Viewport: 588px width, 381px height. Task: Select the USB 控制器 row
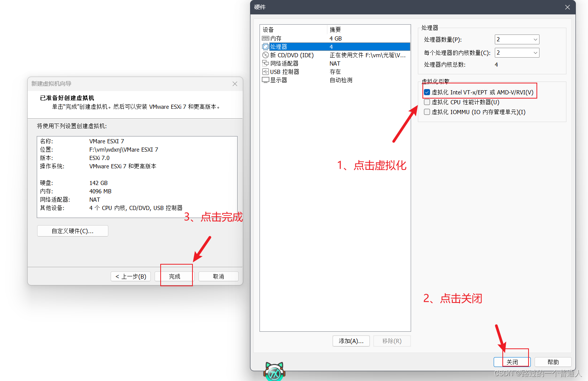point(335,72)
